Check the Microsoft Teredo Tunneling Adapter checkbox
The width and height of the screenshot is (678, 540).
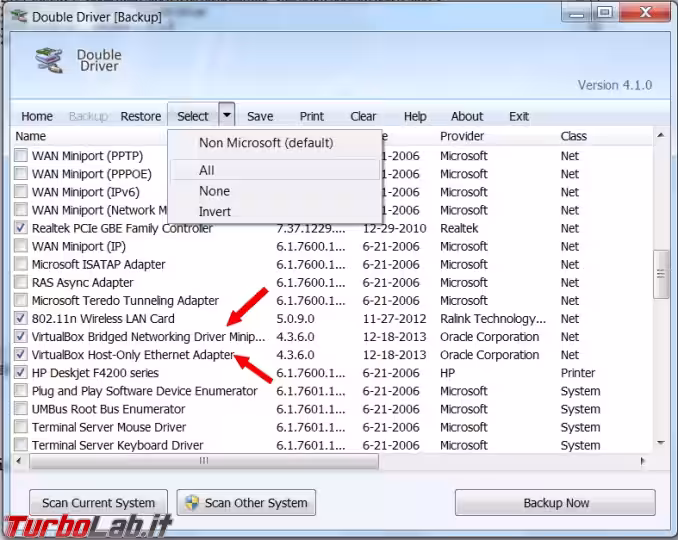click(x=21, y=300)
